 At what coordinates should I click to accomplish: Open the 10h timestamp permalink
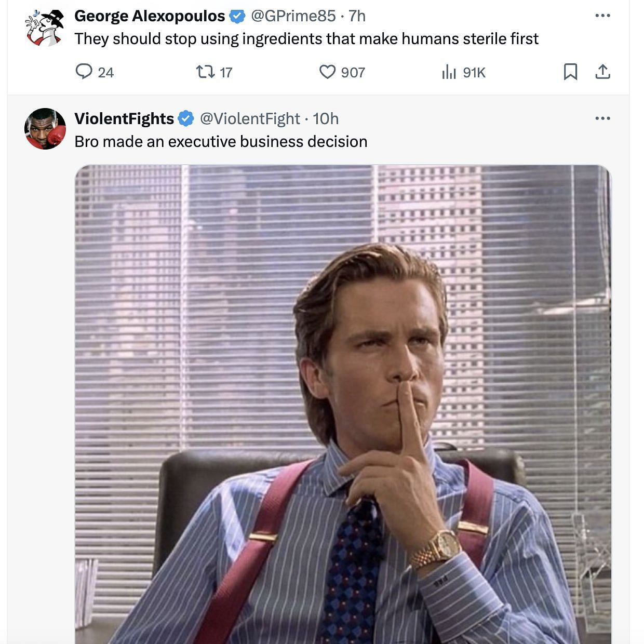pos(326,119)
